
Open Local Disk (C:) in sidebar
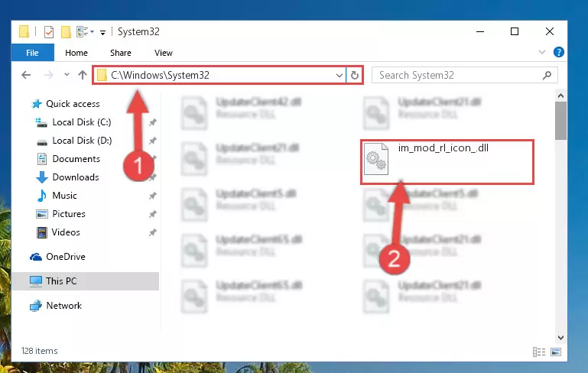coord(81,122)
